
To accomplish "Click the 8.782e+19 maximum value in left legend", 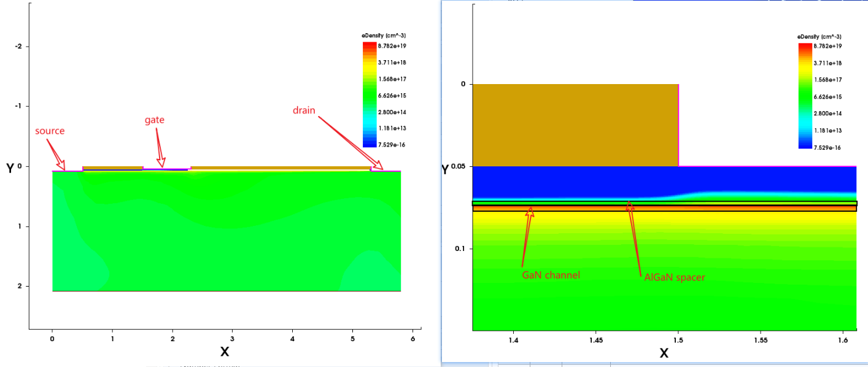I will [392, 46].
